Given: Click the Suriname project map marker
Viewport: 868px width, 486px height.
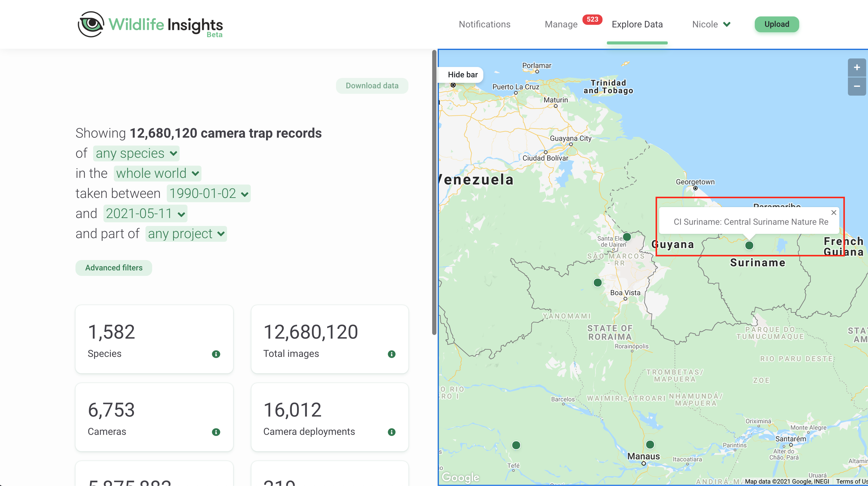Looking at the screenshot, I should coord(749,245).
